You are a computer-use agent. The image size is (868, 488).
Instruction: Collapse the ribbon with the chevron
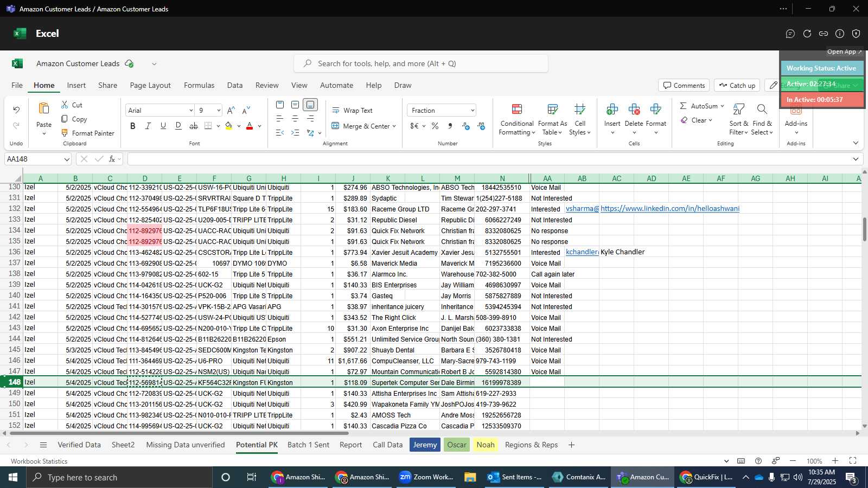[856, 143]
